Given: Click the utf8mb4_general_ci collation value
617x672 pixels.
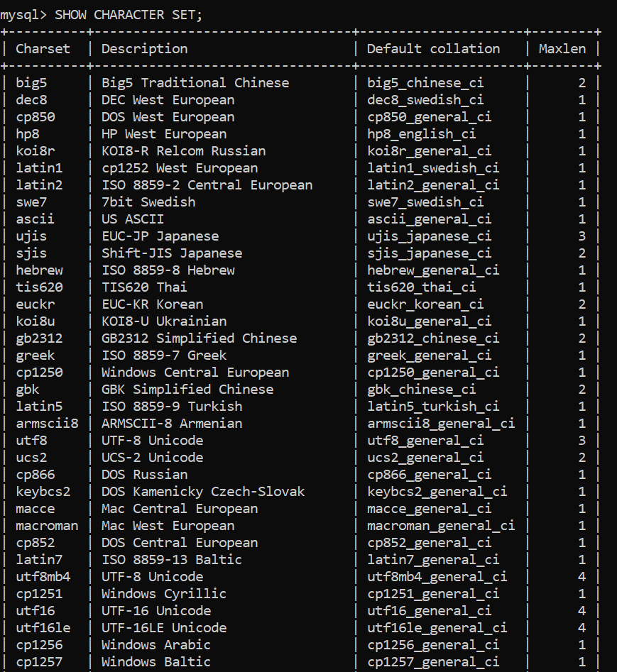Looking at the screenshot, I should tap(437, 577).
